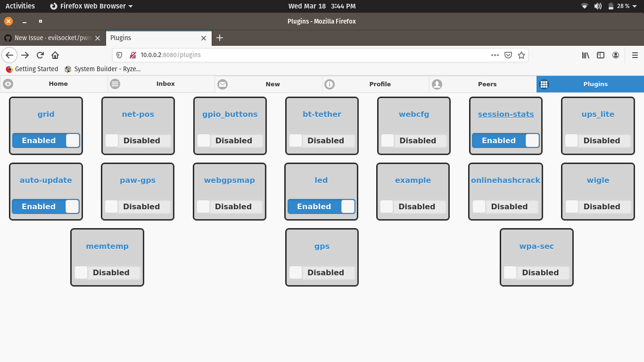Screen dimensions: 644x362
Task: Click the Plugins grid icon
Action: click(545, 84)
